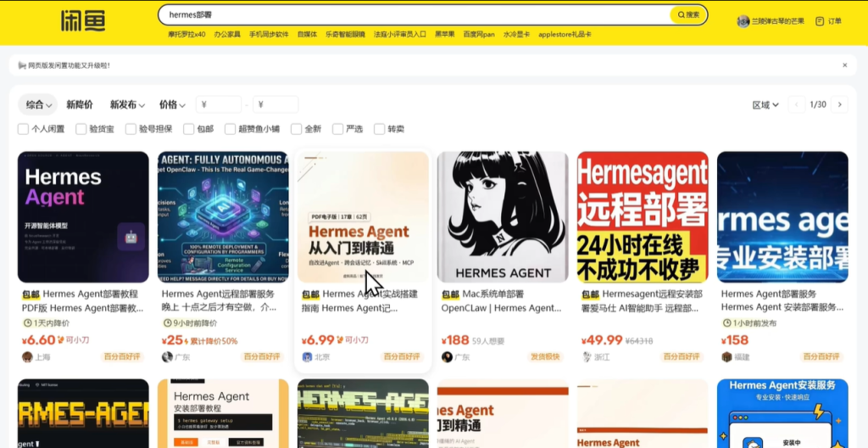Select suggested search 法庭小评审员入口
This screenshot has width=868, height=448.
click(x=400, y=35)
